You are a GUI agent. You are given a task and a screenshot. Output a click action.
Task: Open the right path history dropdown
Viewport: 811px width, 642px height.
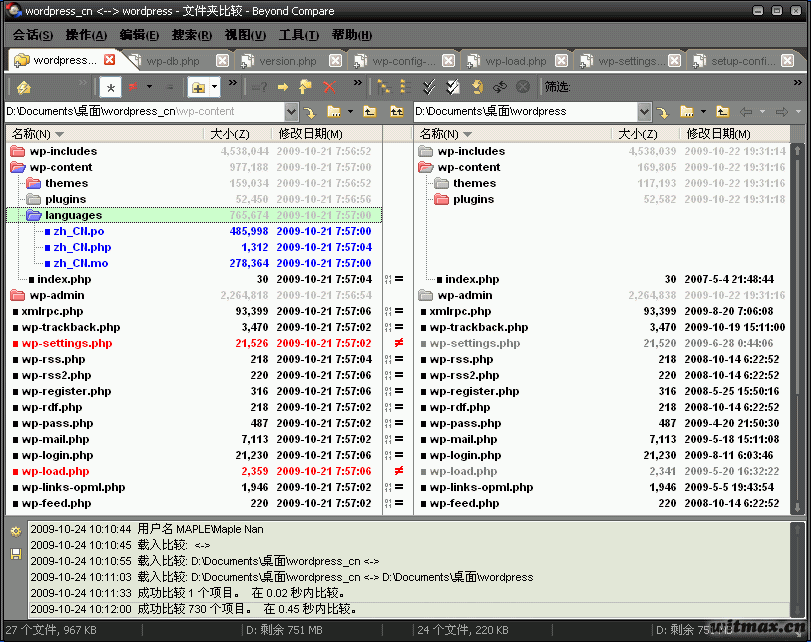tap(644, 112)
